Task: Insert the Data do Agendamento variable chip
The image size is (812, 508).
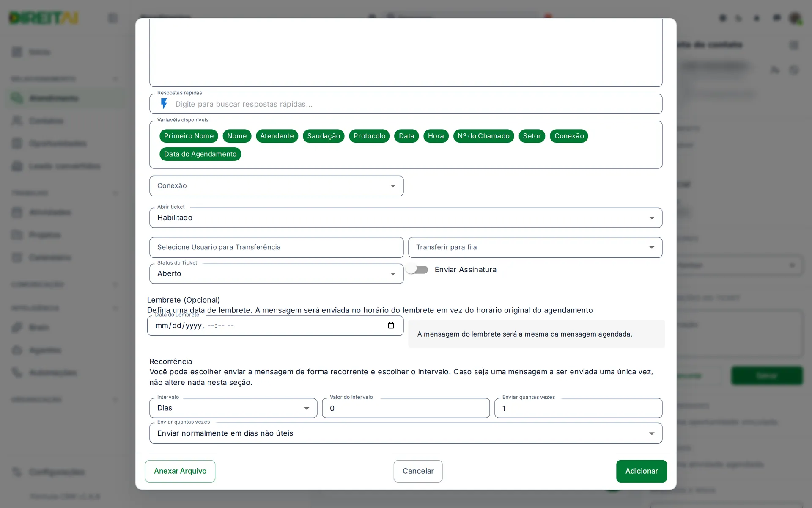Action: 200,154
